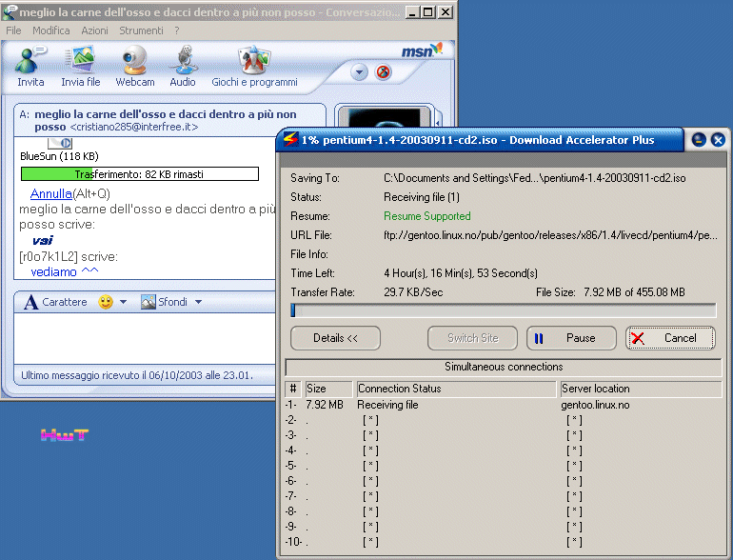Viewport: 733px width, 560px height.
Task: Start Webcam from MSN toolbar
Action: 134,67
